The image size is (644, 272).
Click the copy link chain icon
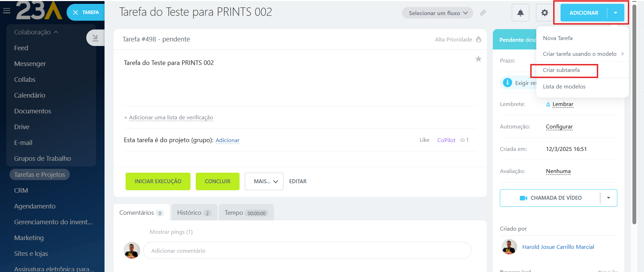[483, 13]
